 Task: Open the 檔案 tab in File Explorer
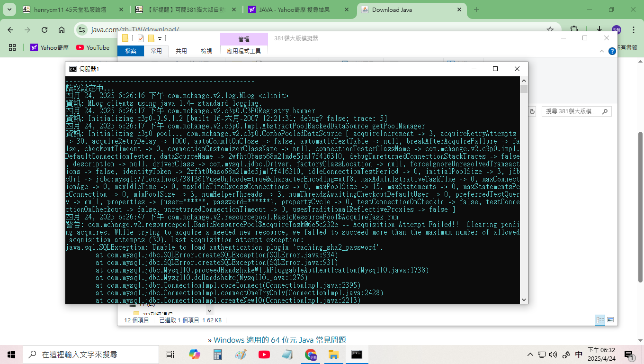tap(131, 51)
